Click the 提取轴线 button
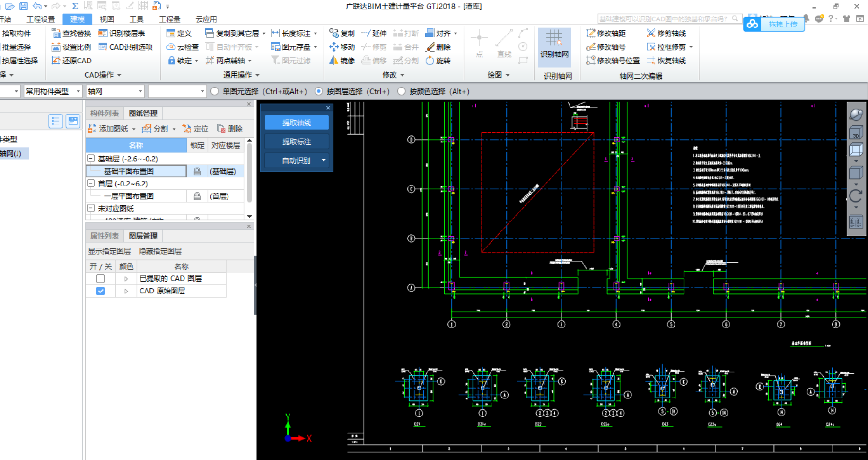The width and height of the screenshot is (868, 460). (297, 123)
